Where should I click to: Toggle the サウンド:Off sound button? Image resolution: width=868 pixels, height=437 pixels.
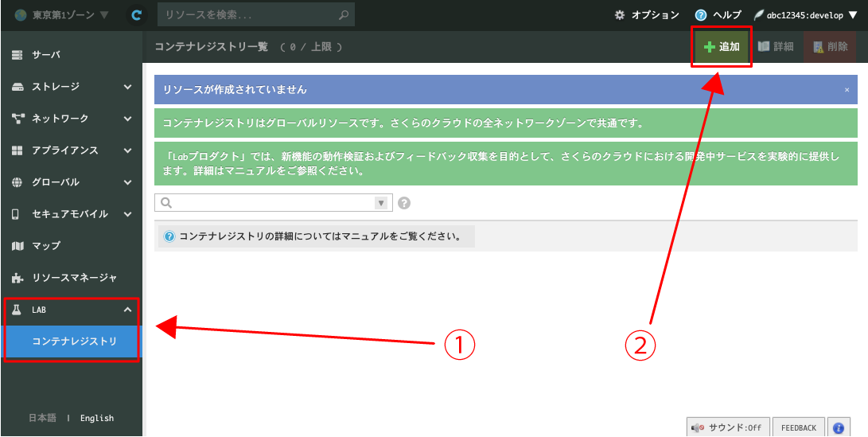tap(728, 427)
